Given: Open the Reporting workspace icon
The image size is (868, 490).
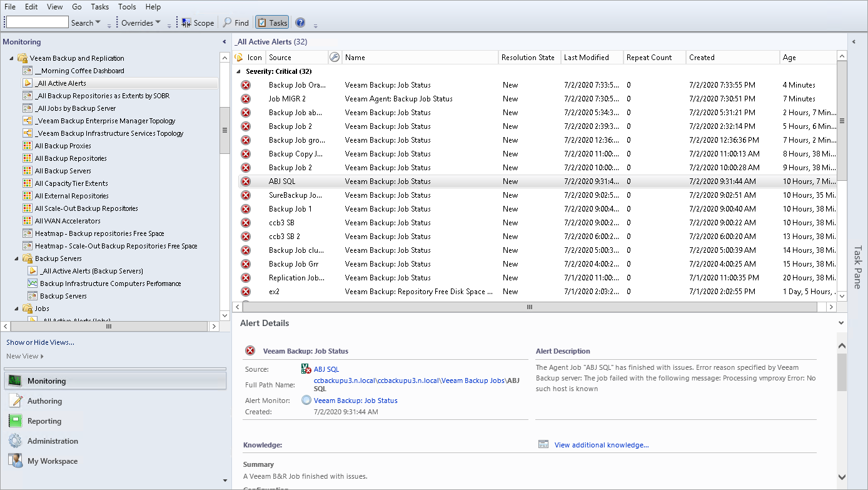Looking at the screenshot, I should [x=16, y=421].
